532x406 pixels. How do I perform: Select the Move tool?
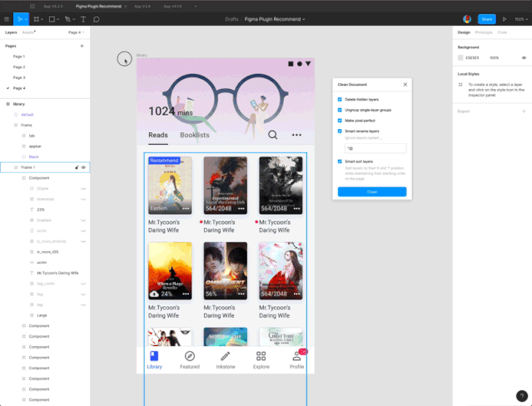[19, 19]
